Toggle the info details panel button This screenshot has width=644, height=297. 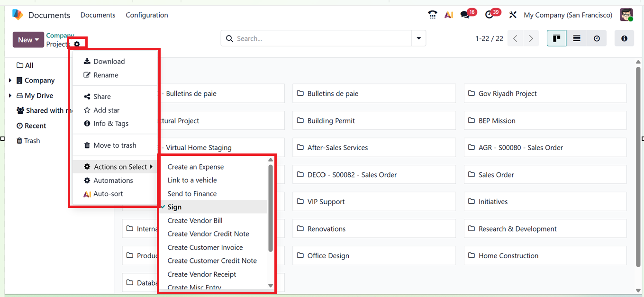pos(624,38)
